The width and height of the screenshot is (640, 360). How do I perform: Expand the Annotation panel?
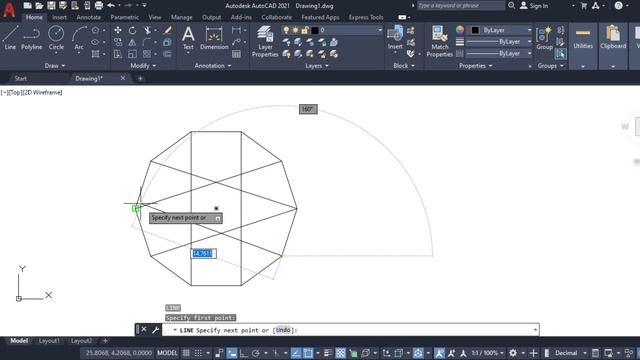pos(213,66)
